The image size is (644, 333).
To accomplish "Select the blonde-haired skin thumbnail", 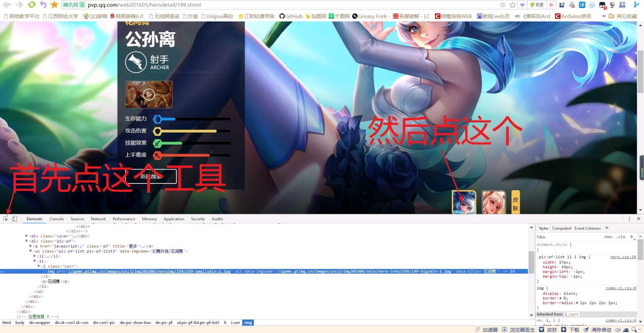I will 494,202.
